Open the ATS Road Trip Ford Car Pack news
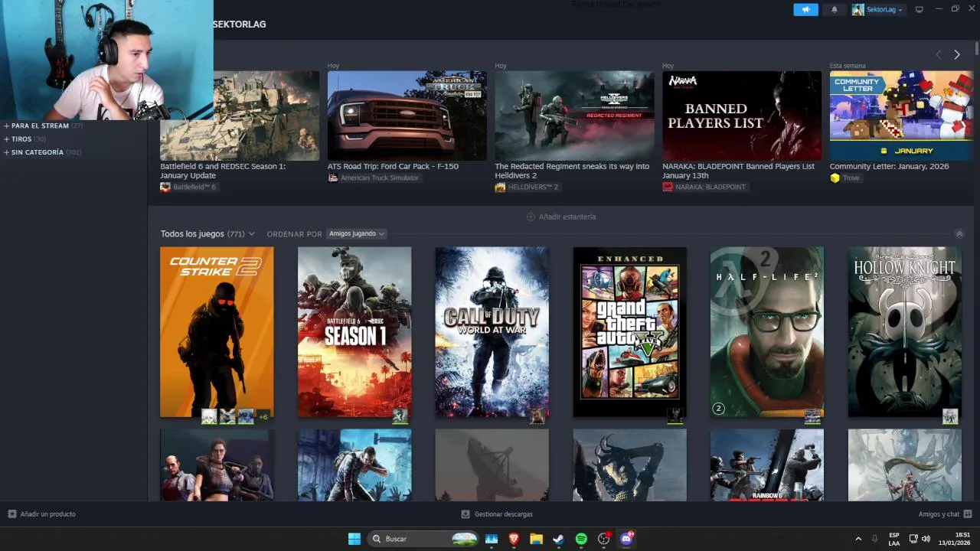Image resolution: width=980 pixels, height=551 pixels. pos(407,116)
